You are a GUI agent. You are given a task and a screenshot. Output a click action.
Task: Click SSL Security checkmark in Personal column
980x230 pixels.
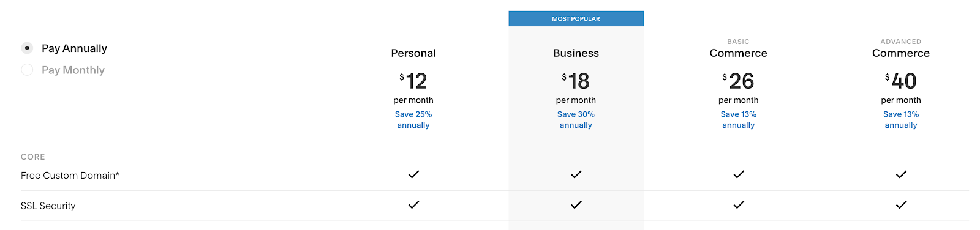pos(413,205)
